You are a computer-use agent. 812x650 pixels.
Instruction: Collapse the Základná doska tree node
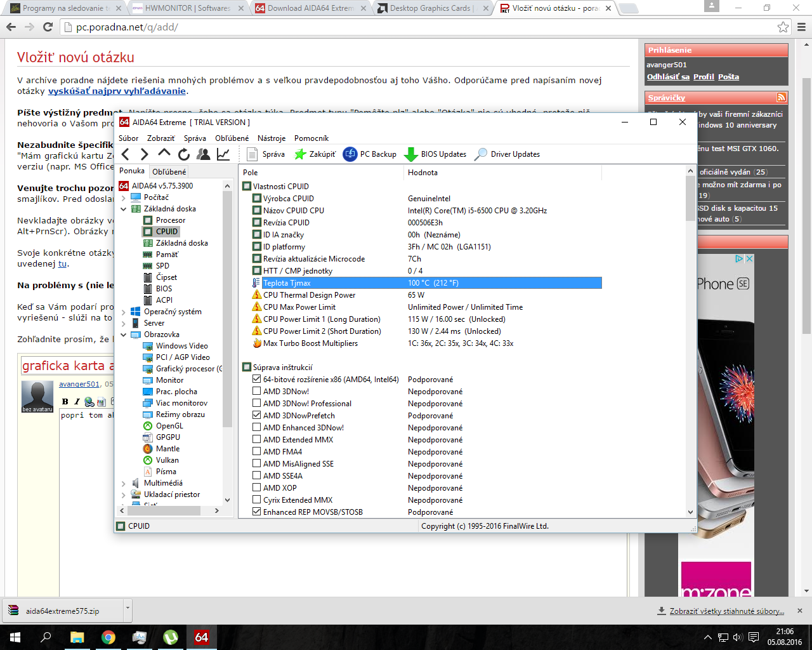(x=124, y=209)
